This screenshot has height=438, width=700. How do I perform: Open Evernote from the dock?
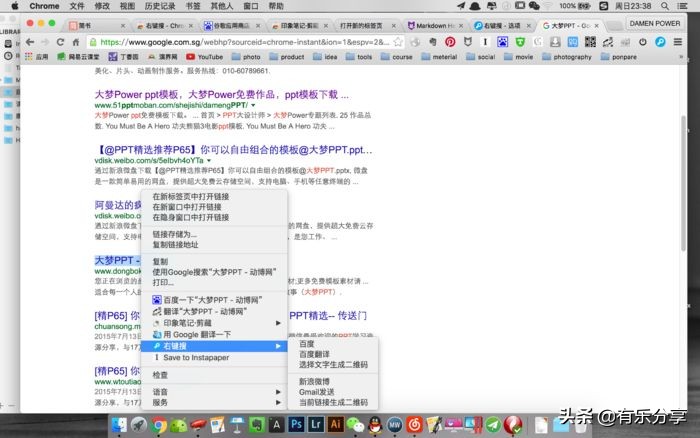tap(257, 424)
